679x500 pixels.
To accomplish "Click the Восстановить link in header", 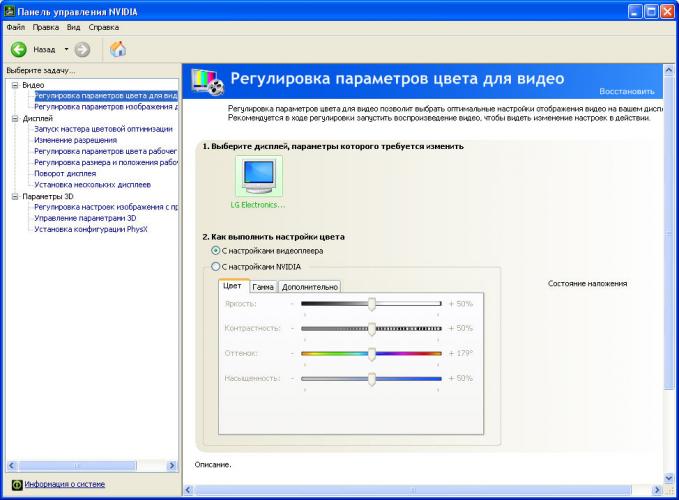I will 627,91.
